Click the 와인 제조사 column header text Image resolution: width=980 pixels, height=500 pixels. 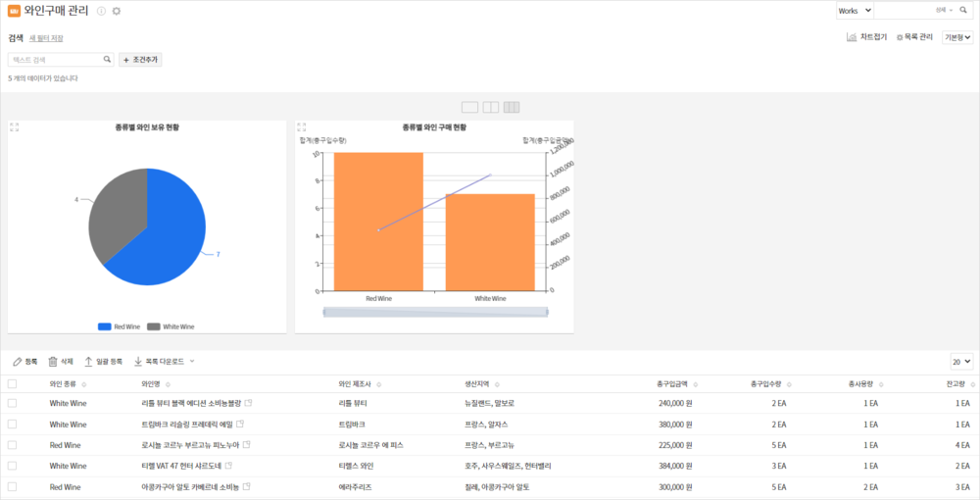click(356, 384)
